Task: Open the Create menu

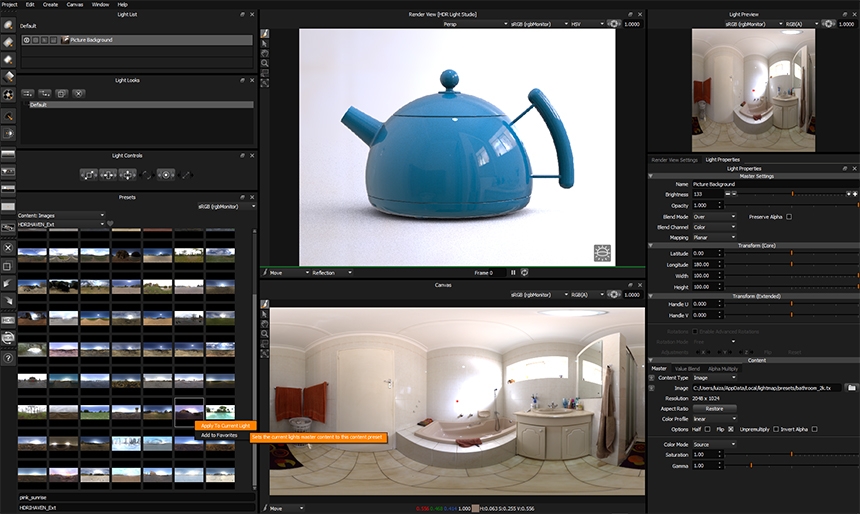Action: click(50, 4)
